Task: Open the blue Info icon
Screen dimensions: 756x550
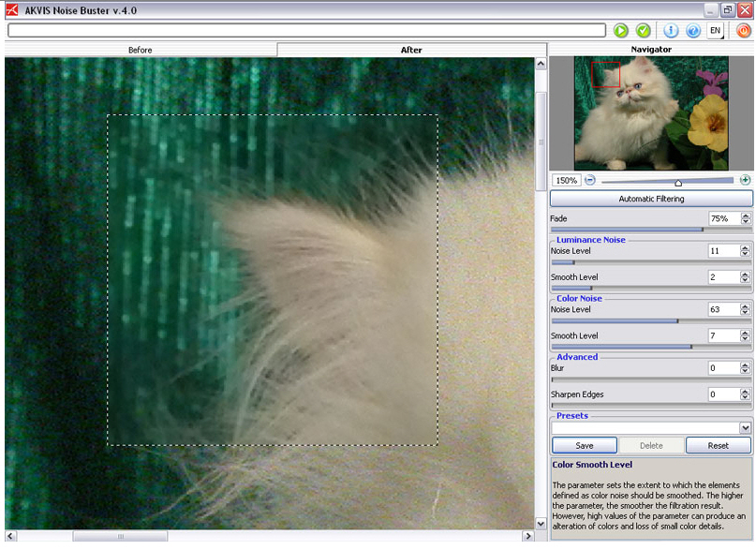Action: (671, 31)
